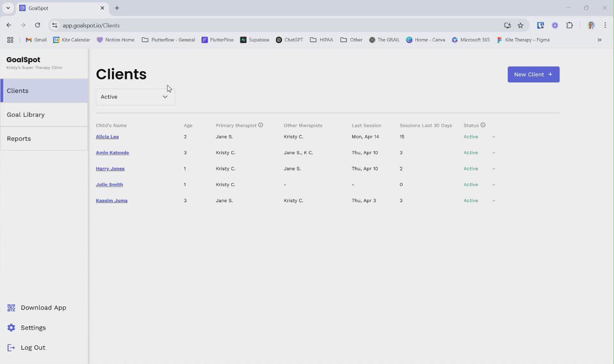614x364 pixels.
Task: Open the apps grid in bookmarks bar
Action: click(x=10, y=40)
